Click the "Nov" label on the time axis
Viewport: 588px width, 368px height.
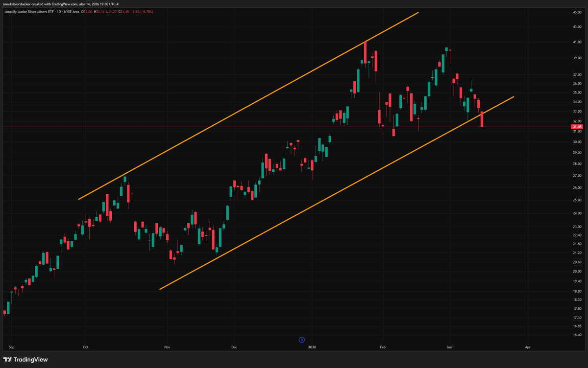pyautogui.click(x=167, y=347)
